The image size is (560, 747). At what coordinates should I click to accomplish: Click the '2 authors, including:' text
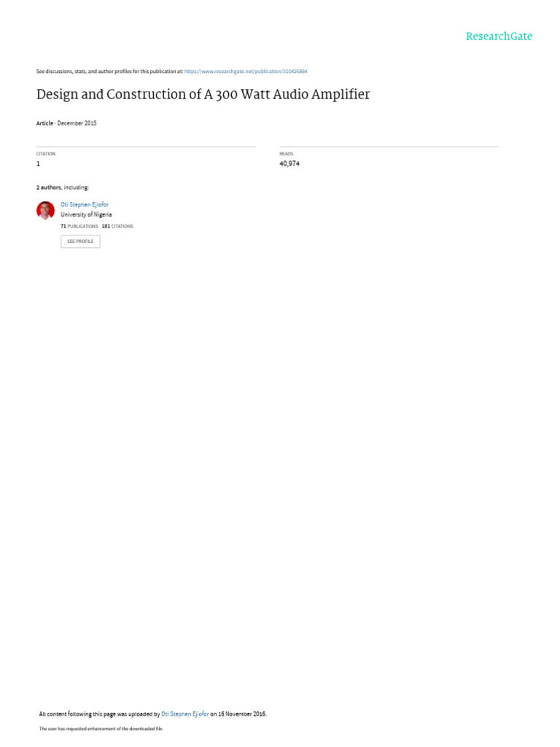click(63, 187)
